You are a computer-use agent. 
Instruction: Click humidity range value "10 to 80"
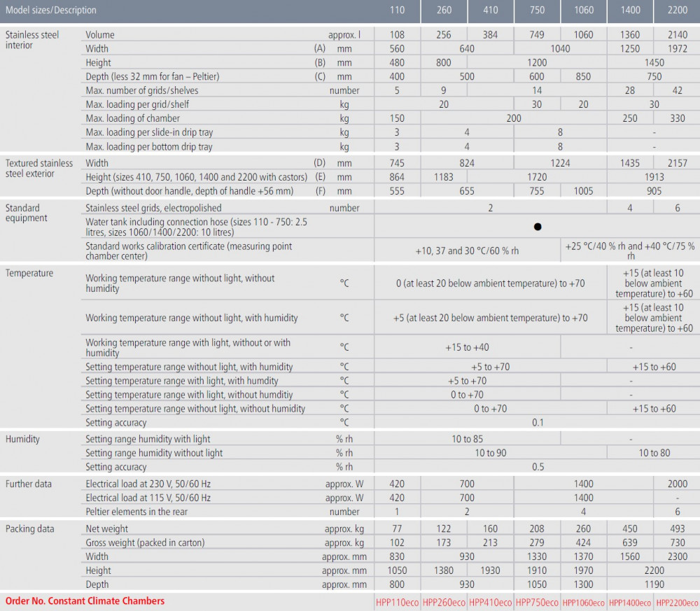click(654, 453)
